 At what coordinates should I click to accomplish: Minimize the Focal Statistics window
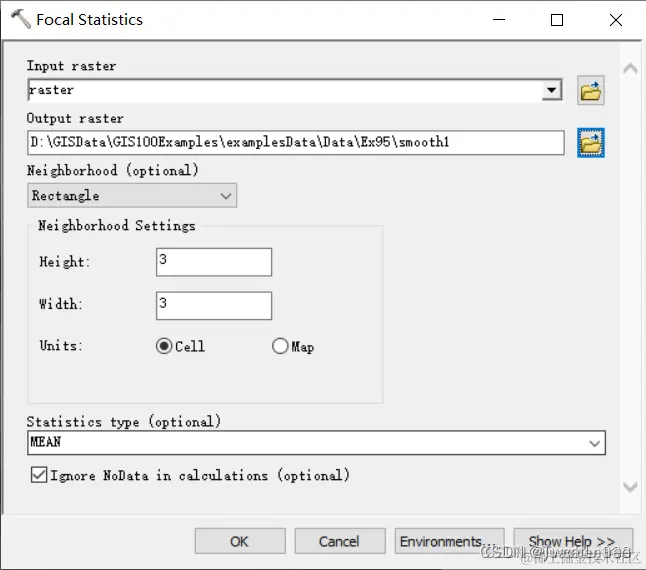click(499, 19)
